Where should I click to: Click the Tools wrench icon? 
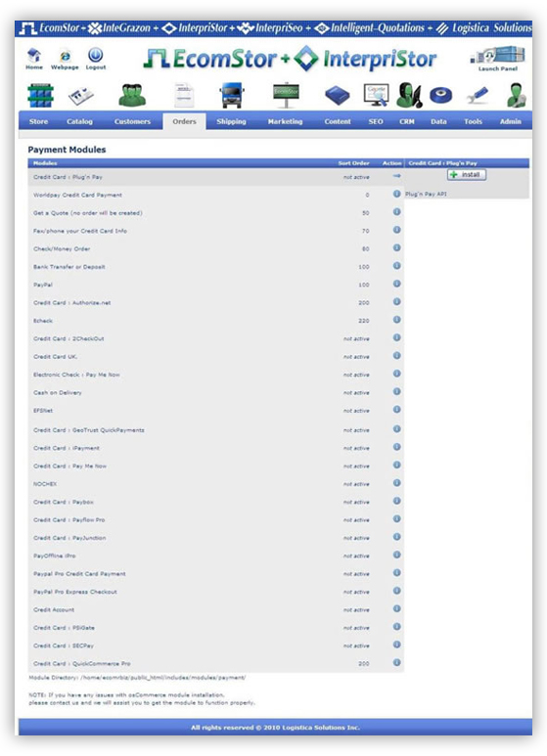pos(477,95)
